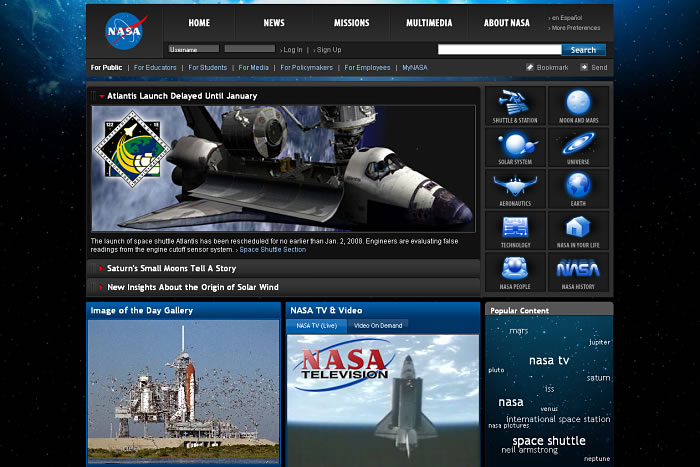This screenshot has height=467, width=700.
Task: Open the Space Shuttle Section link
Action: [272, 250]
